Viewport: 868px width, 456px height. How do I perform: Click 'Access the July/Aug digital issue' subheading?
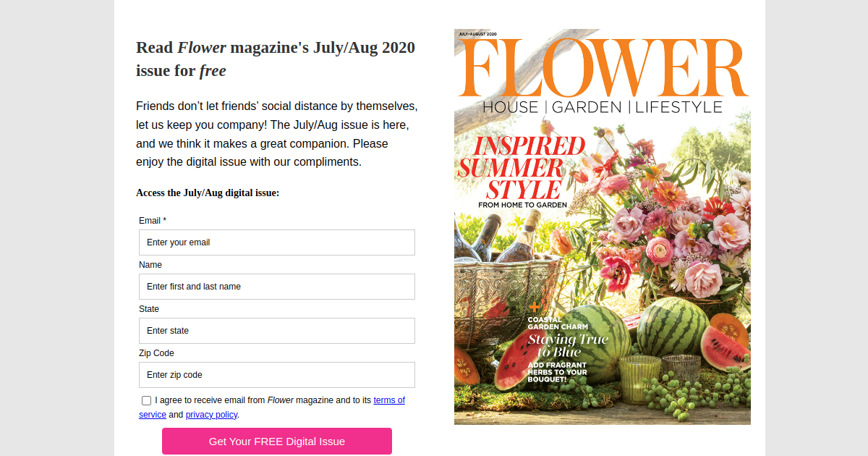(x=208, y=193)
